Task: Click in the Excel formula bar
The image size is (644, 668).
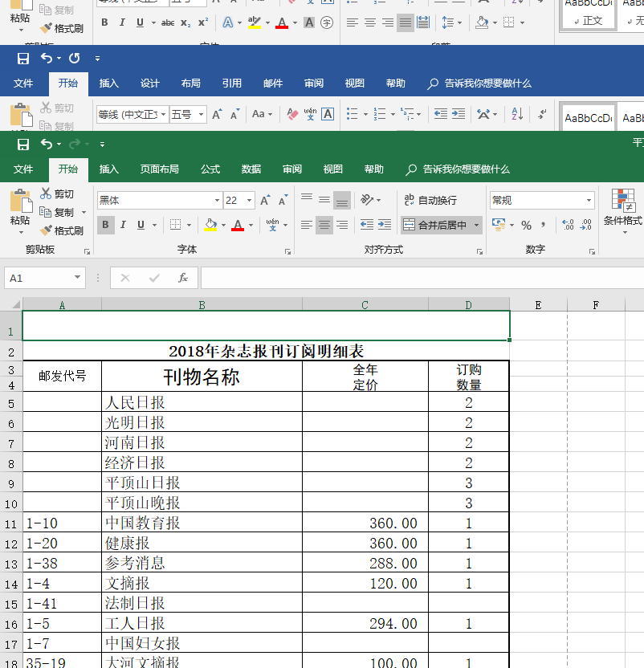Action: tap(422, 278)
